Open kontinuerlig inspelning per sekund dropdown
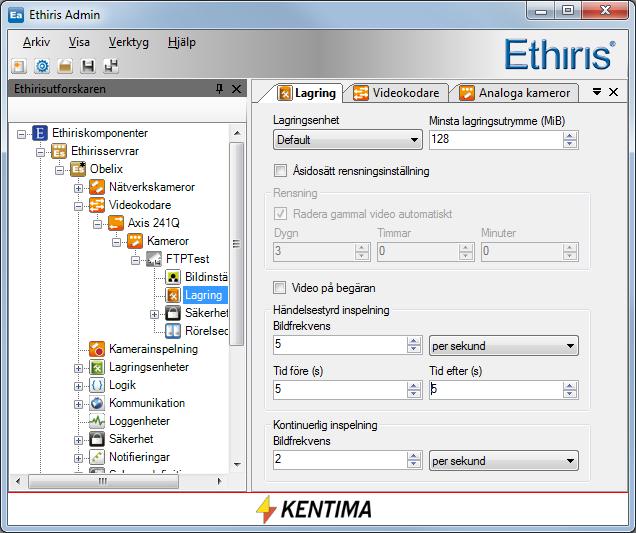The image size is (636, 533). [x=504, y=461]
